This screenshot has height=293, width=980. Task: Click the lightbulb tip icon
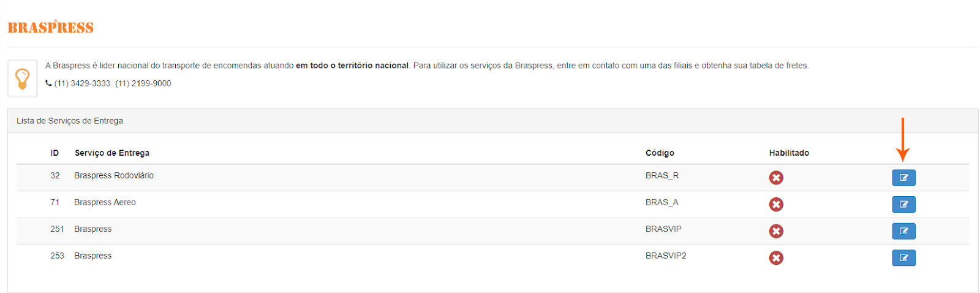[x=23, y=78]
